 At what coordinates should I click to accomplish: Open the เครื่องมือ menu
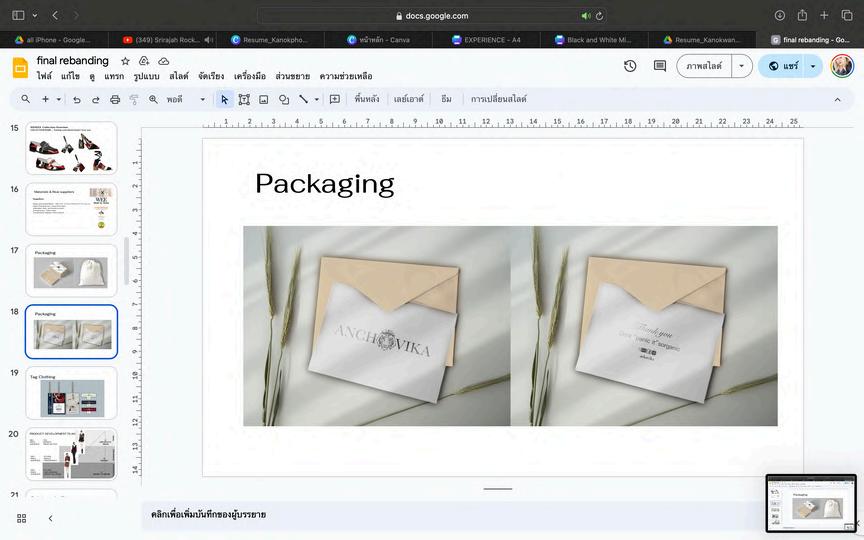coord(250,76)
